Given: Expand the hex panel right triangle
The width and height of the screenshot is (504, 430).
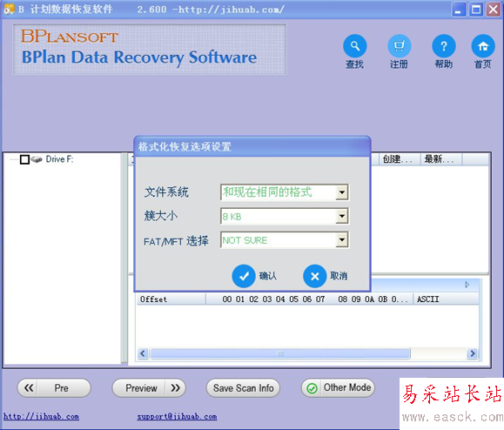Looking at the screenshot, I should [467, 285].
